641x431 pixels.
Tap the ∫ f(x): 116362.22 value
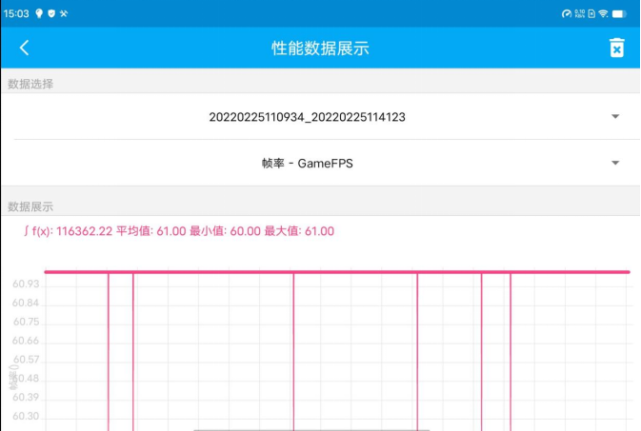coord(68,231)
